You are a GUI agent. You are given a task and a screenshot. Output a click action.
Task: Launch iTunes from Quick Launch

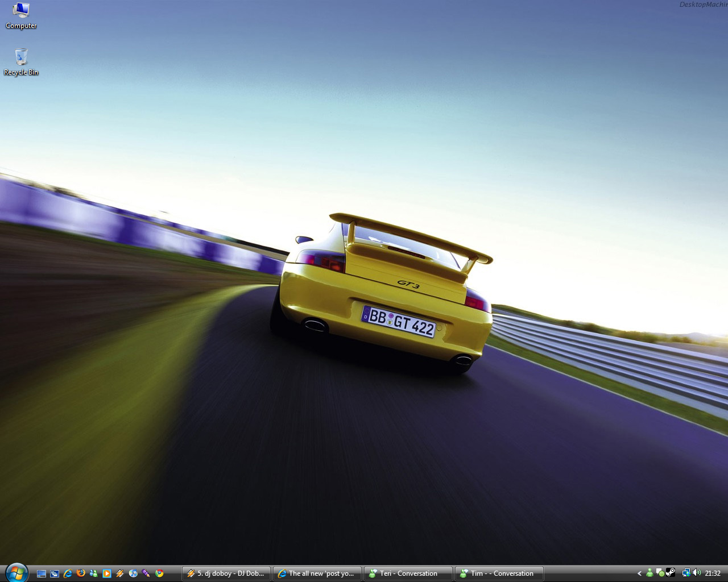[x=133, y=573]
